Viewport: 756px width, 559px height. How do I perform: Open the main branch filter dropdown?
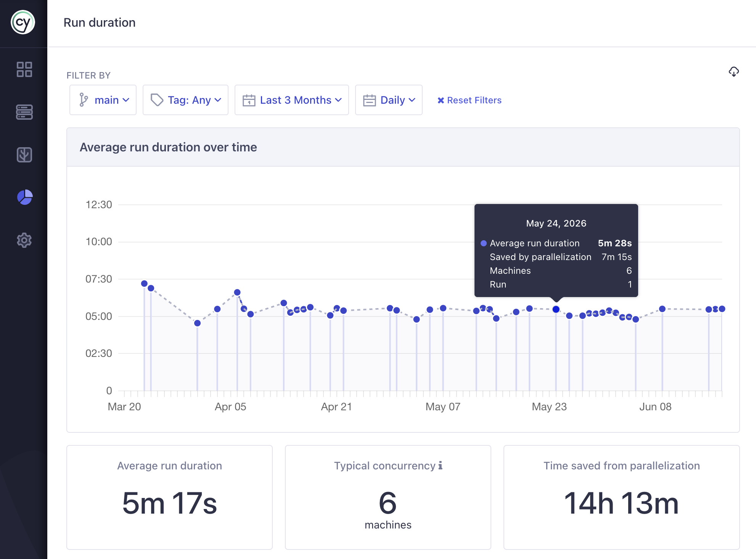coord(103,100)
